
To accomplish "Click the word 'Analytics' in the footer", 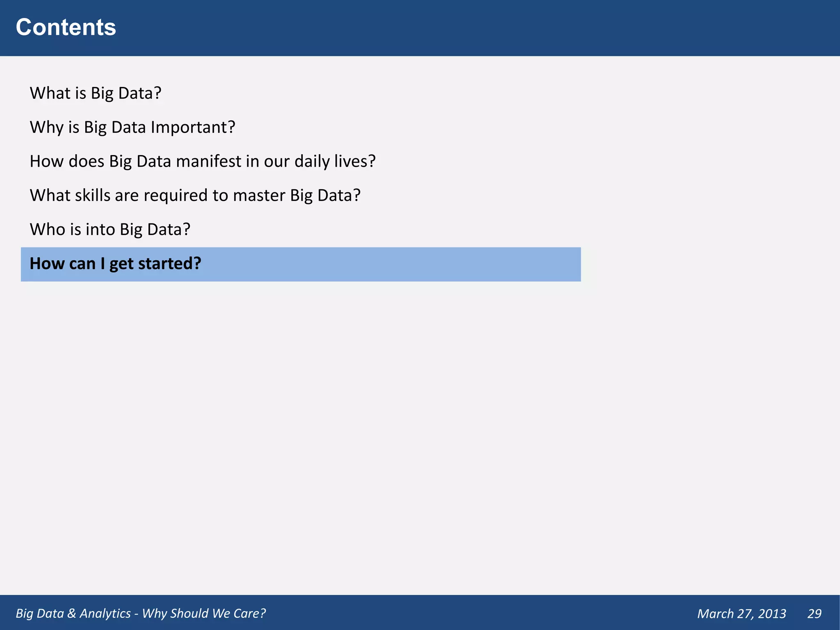I will (105, 613).
